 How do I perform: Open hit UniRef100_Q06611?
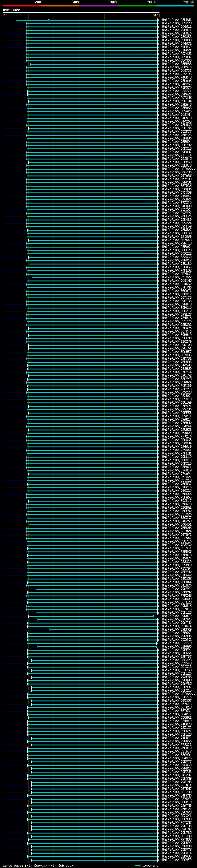coord(176,27)
